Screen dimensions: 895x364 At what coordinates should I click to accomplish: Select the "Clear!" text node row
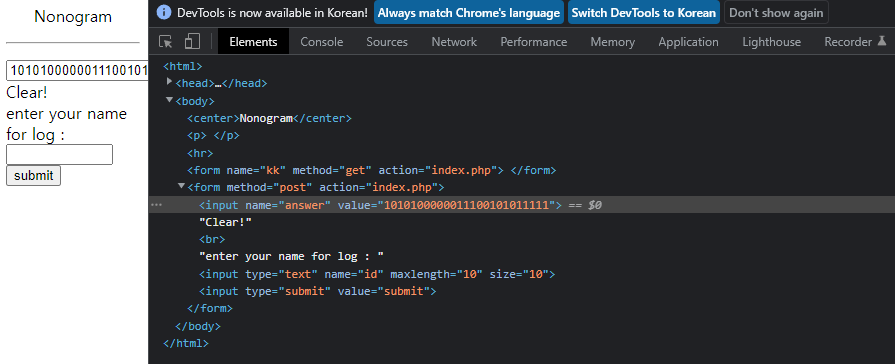(522, 222)
